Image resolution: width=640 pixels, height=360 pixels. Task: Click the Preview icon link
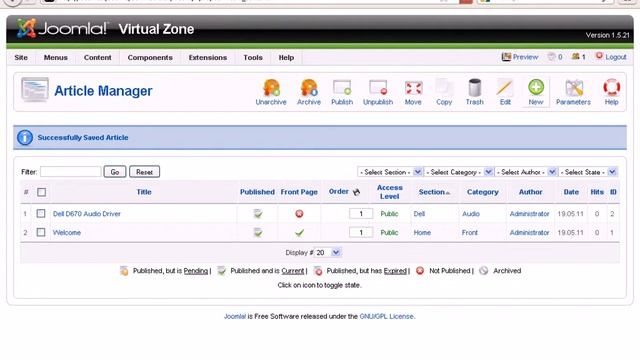click(x=520, y=57)
